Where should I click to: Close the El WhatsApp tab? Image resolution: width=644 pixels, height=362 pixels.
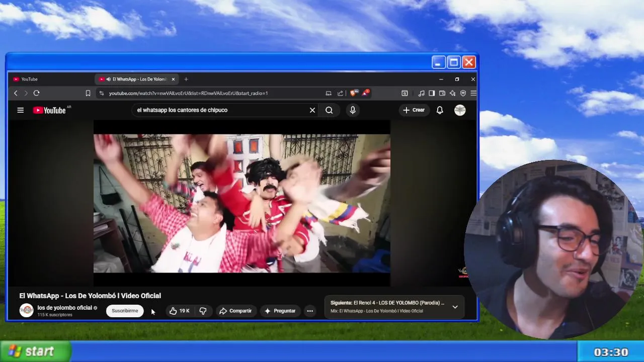[x=173, y=79]
